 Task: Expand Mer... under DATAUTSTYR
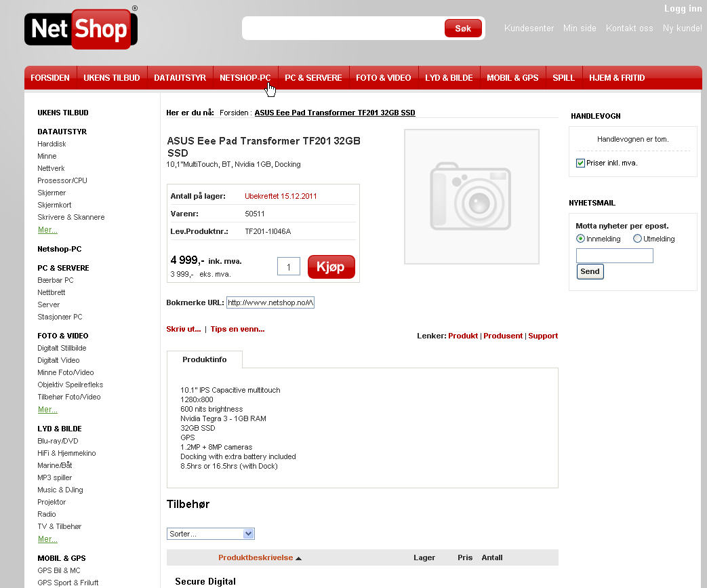[x=47, y=230]
